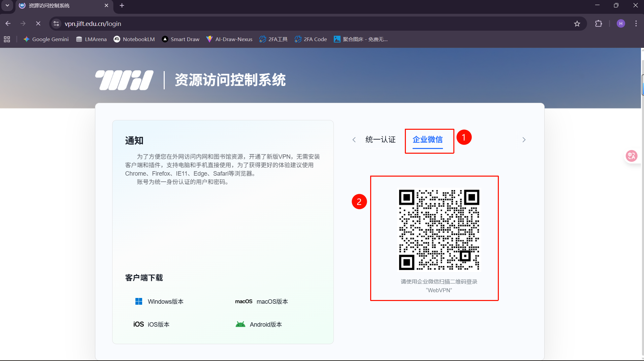The height and width of the screenshot is (361, 644).
Task: Open Chrome three-dot menu
Action: [636, 24]
